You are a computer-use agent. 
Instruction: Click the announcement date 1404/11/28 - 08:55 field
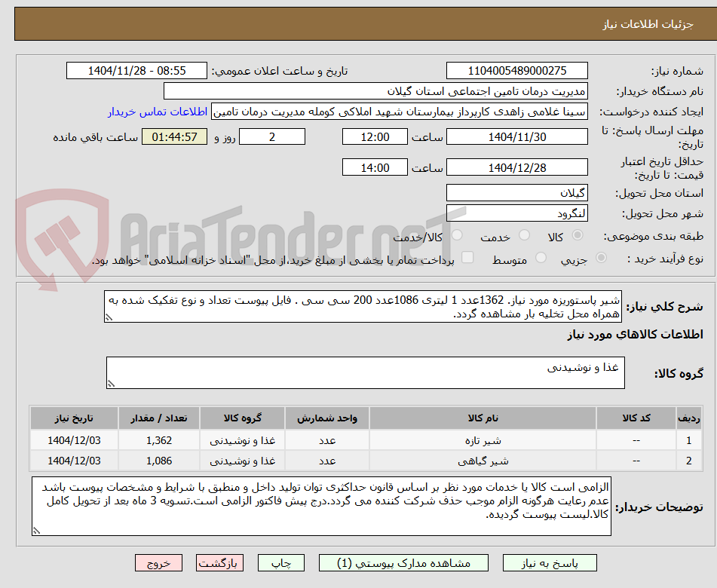(x=136, y=71)
